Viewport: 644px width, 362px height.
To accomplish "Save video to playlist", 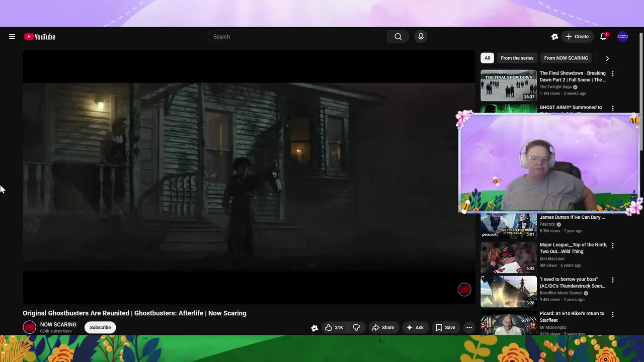I will point(445,327).
